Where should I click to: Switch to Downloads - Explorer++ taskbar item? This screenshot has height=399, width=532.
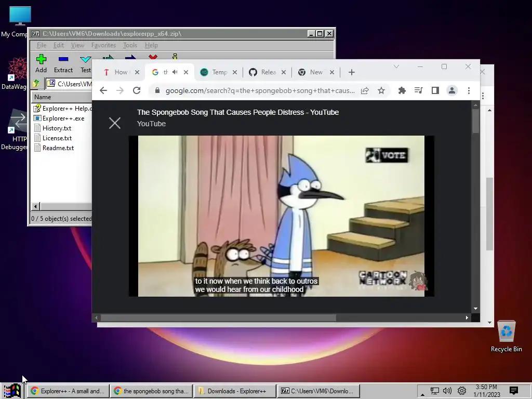tap(235, 391)
